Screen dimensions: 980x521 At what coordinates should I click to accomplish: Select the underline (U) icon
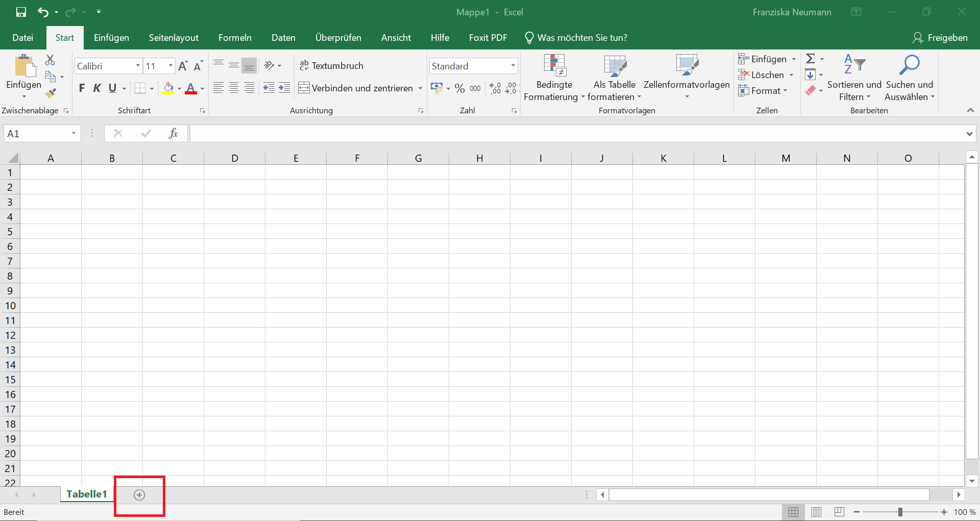tap(113, 88)
